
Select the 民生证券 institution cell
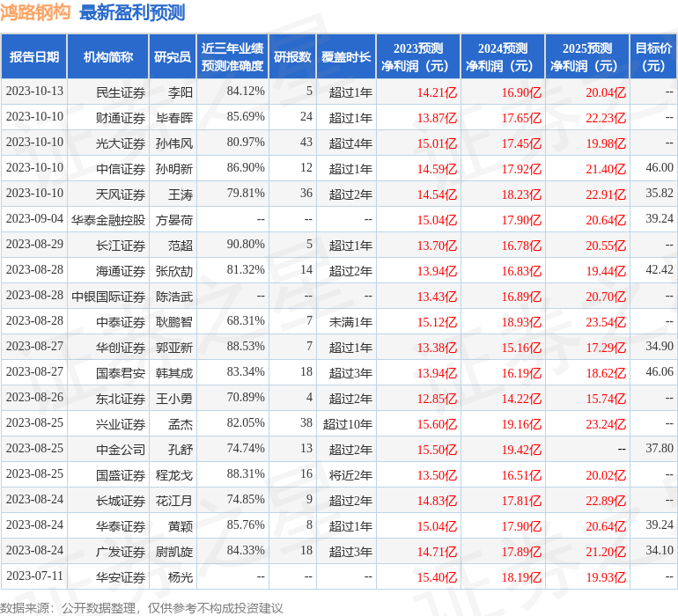121,92
